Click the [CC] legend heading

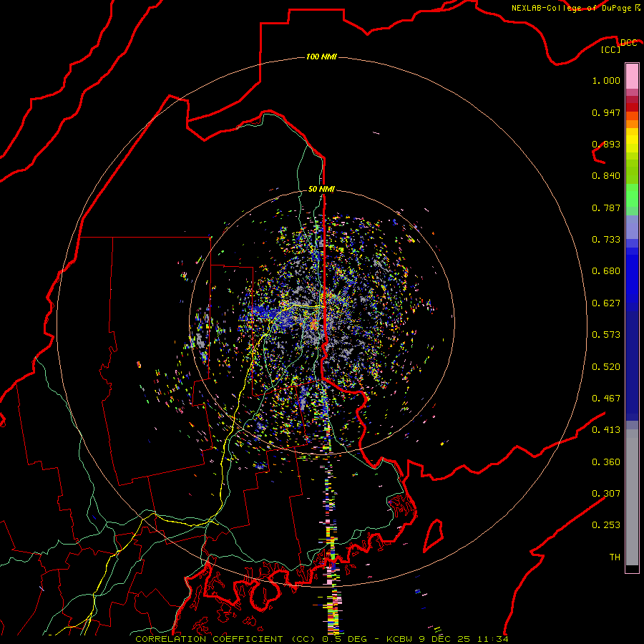click(x=610, y=49)
